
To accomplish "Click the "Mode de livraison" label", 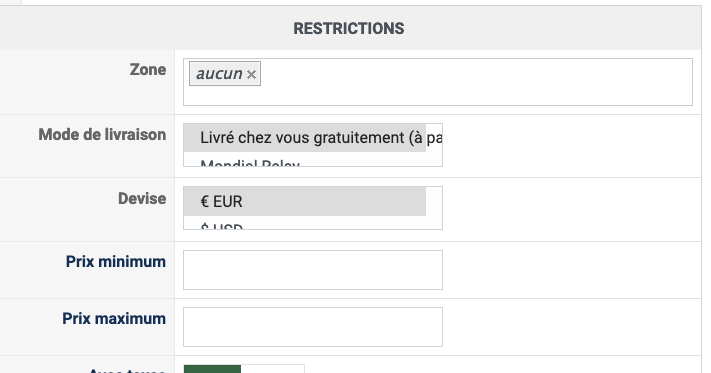I will tap(102, 135).
